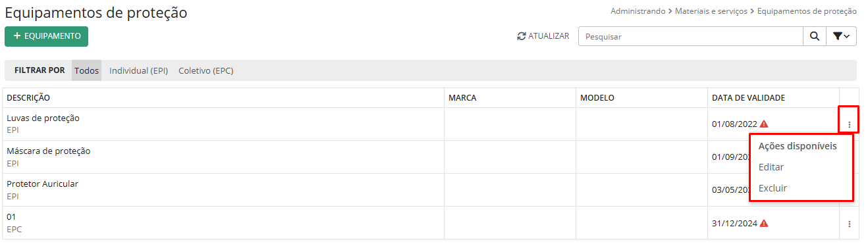The height and width of the screenshot is (250, 868).
Task: Focus the Pesquisar search field
Action: (x=690, y=37)
